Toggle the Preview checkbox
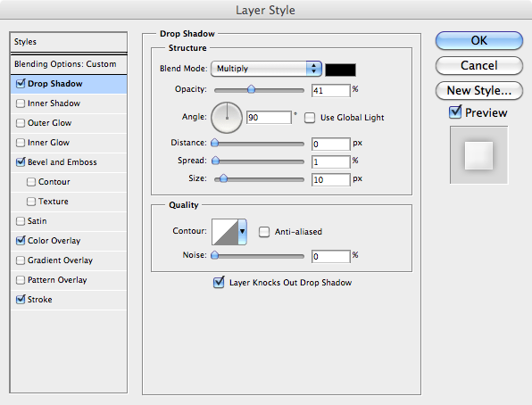This screenshot has width=532, height=405. [455, 112]
